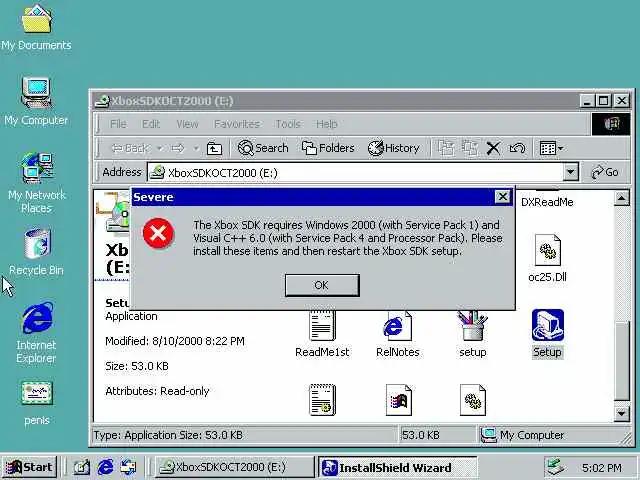This screenshot has height=480, width=640.
Task: Maximize the XboxSDKOCT2000 Explorer window
Action: 604,100
